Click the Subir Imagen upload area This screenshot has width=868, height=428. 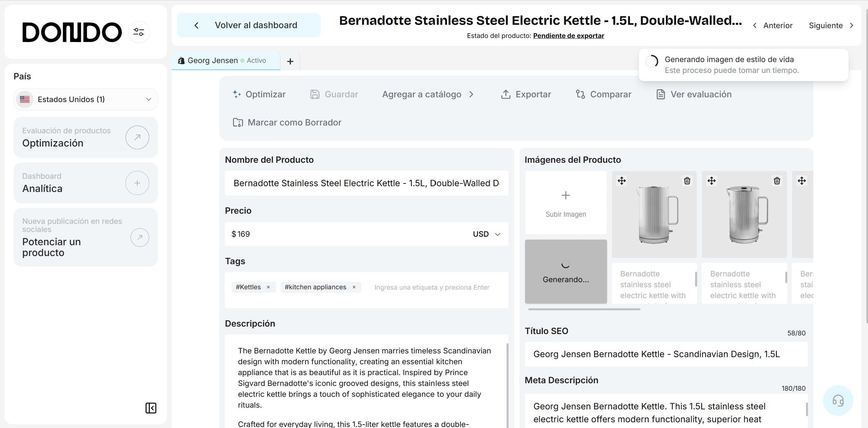[566, 203]
